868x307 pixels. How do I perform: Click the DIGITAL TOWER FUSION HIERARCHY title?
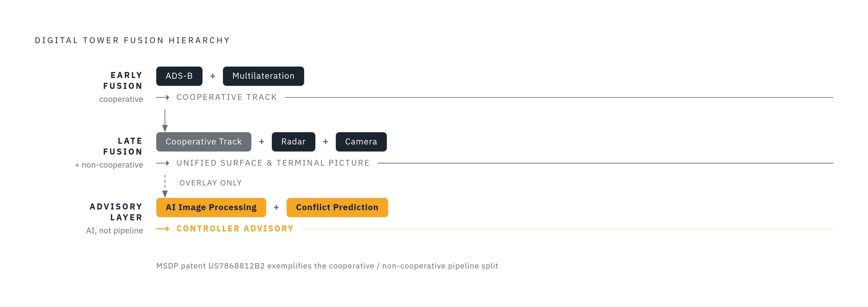(x=132, y=40)
